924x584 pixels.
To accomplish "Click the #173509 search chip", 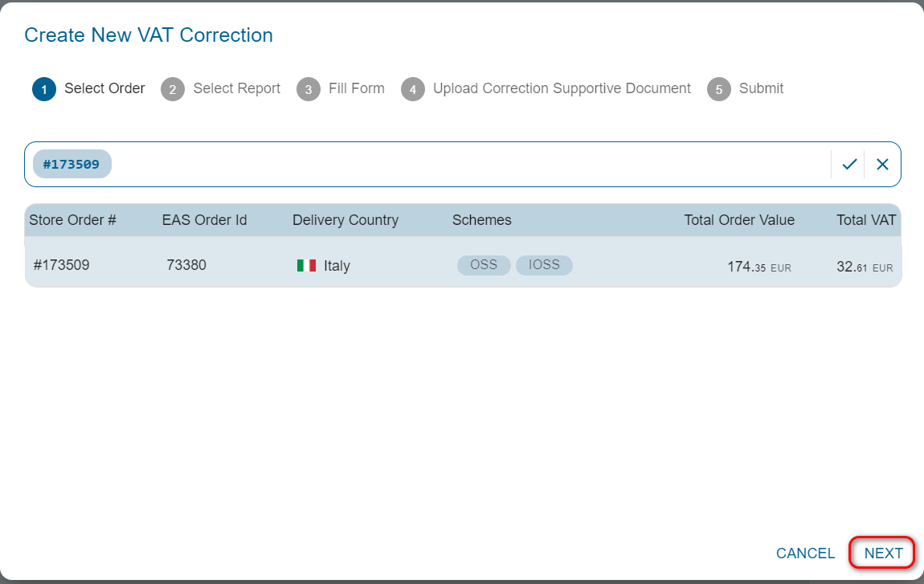I will pyautogui.click(x=72, y=165).
